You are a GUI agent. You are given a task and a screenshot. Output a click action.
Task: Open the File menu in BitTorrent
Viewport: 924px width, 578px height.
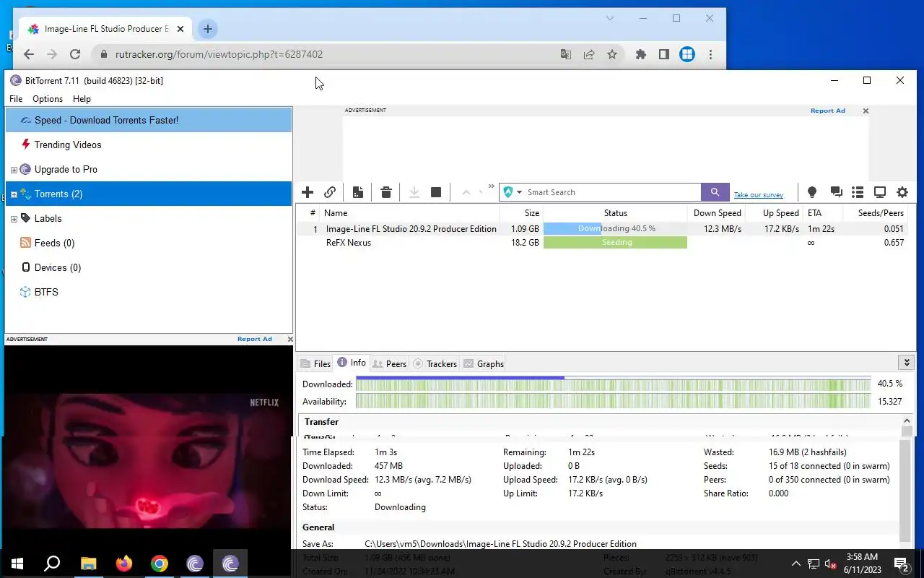tap(16, 99)
